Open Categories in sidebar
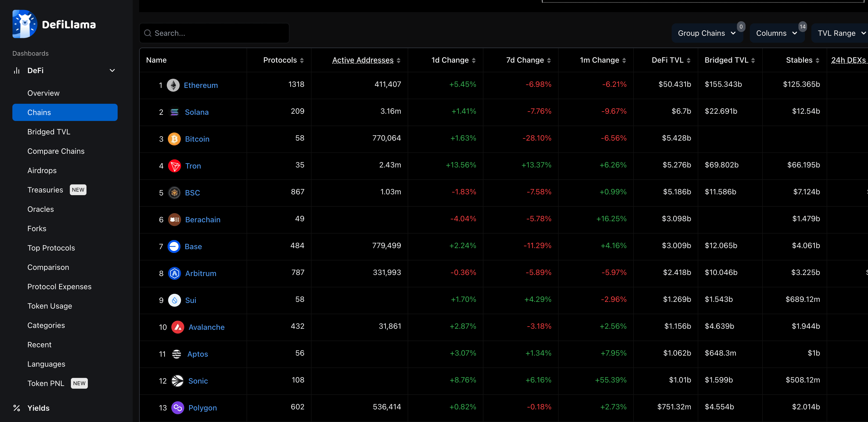 tap(46, 325)
